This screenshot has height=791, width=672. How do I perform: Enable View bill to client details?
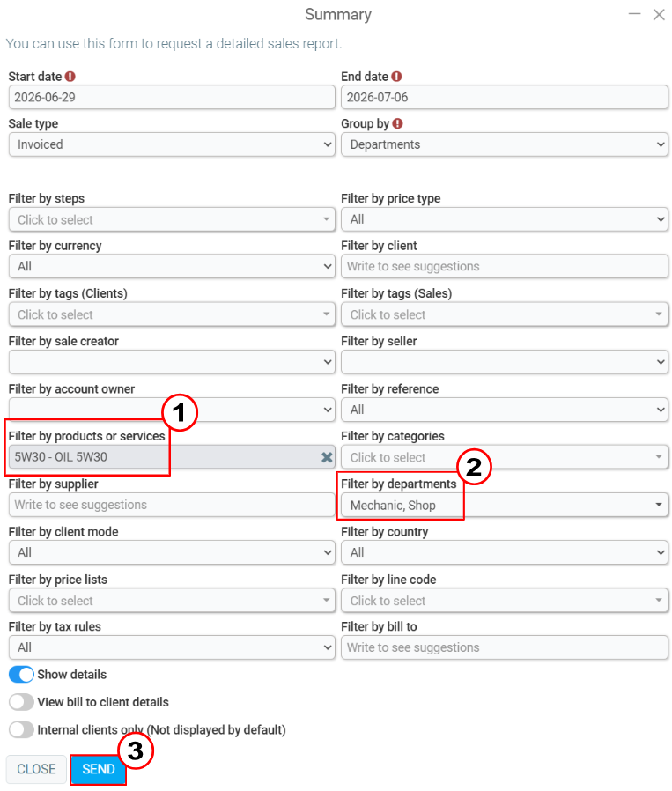(x=21, y=702)
